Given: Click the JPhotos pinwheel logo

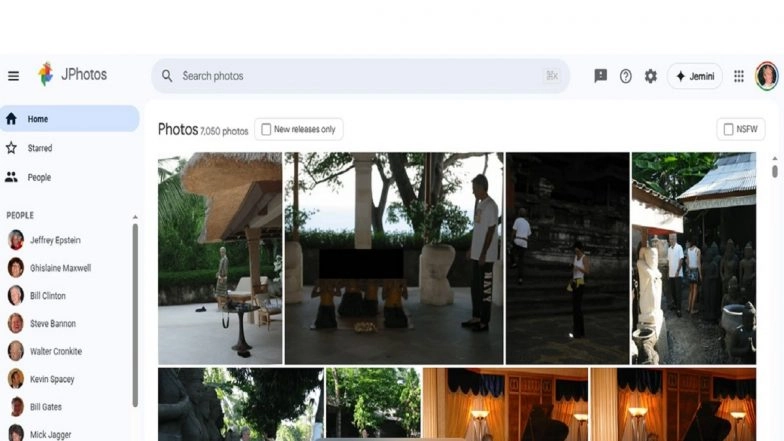Looking at the screenshot, I should click(x=46, y=74).
